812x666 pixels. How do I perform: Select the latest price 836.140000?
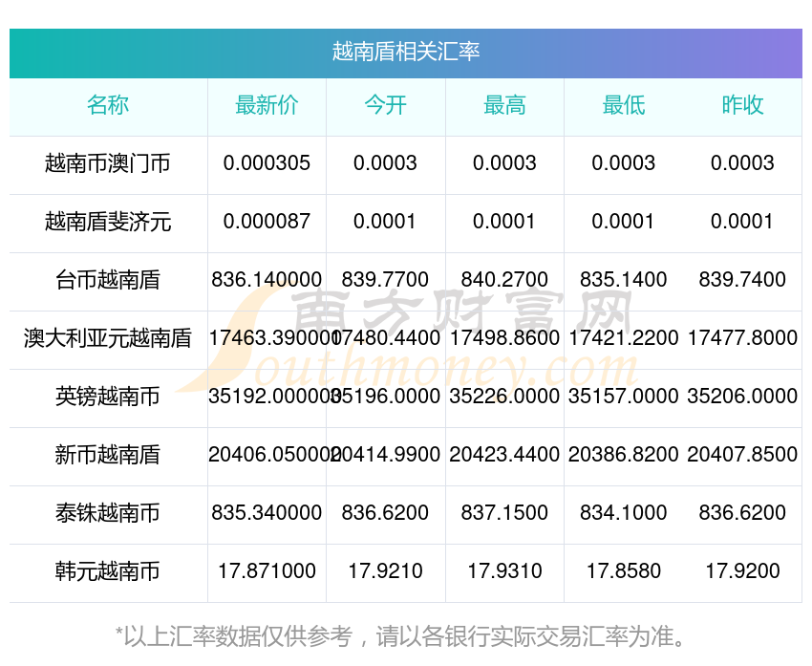(267, 280)
